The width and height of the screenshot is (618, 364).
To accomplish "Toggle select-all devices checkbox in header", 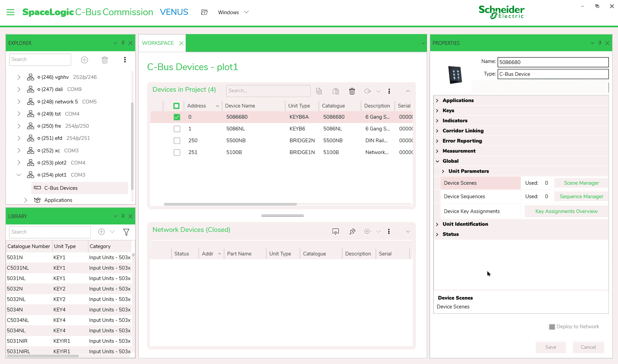I will pos(176,106).
